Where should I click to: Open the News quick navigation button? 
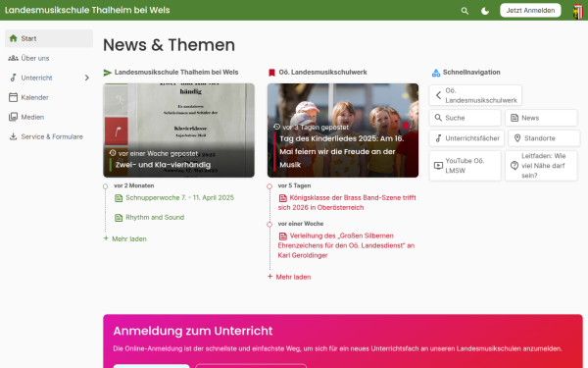(x=541, y=118)
